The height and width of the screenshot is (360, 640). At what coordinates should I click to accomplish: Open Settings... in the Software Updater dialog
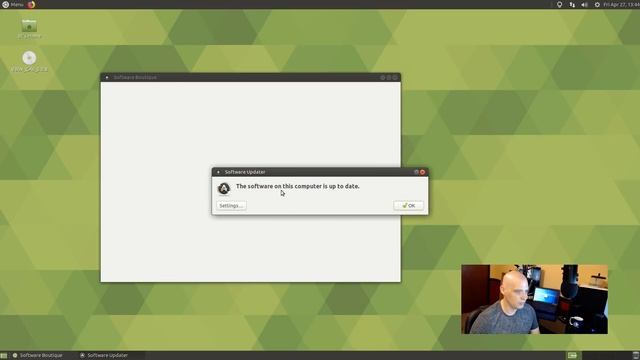click(231, 206)
